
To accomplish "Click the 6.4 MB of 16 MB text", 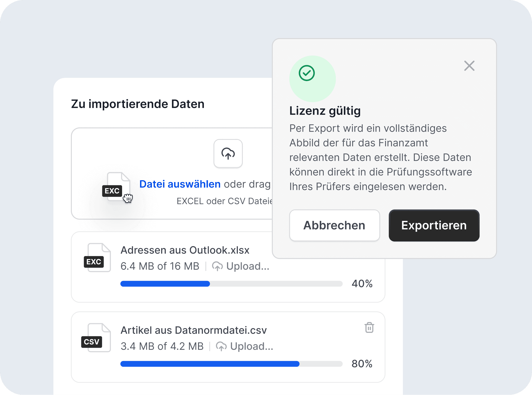I will (160, 266).
